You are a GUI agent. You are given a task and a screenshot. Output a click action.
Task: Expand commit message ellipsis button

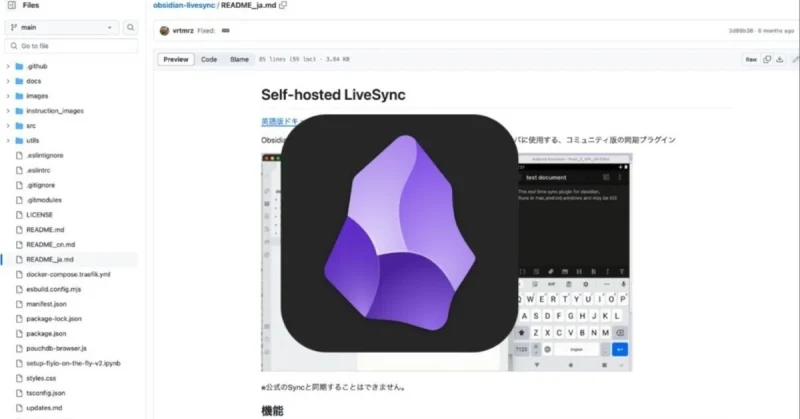[x=226, y=31]
